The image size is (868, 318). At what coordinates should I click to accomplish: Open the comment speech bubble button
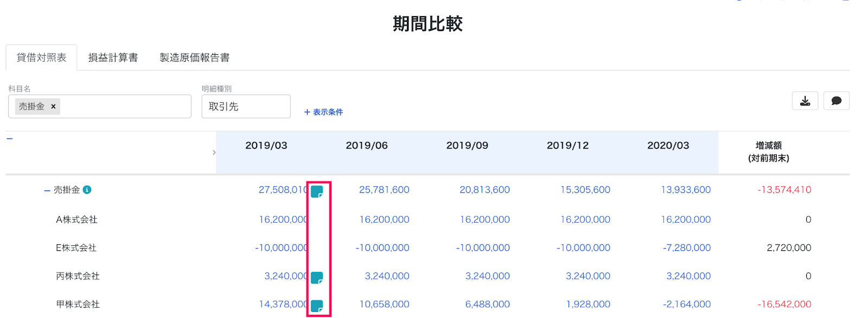[x=837, y=101]
